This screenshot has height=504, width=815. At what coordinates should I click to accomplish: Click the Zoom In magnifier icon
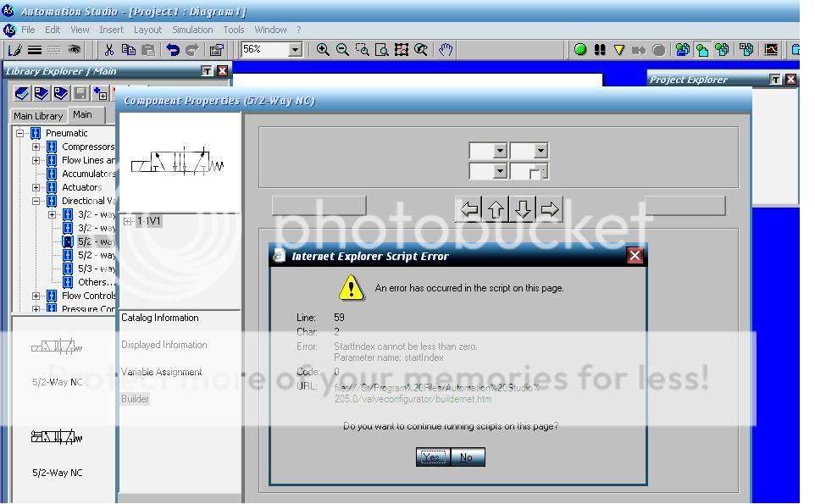click(x=323, y=50)
